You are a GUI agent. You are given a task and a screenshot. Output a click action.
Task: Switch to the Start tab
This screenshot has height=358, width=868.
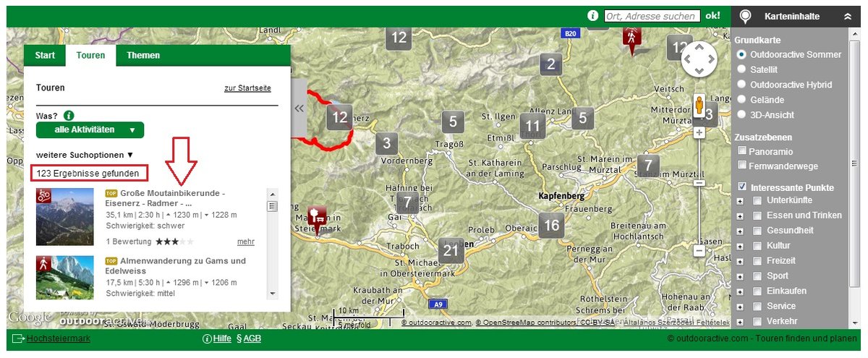(x=45, y=55)
